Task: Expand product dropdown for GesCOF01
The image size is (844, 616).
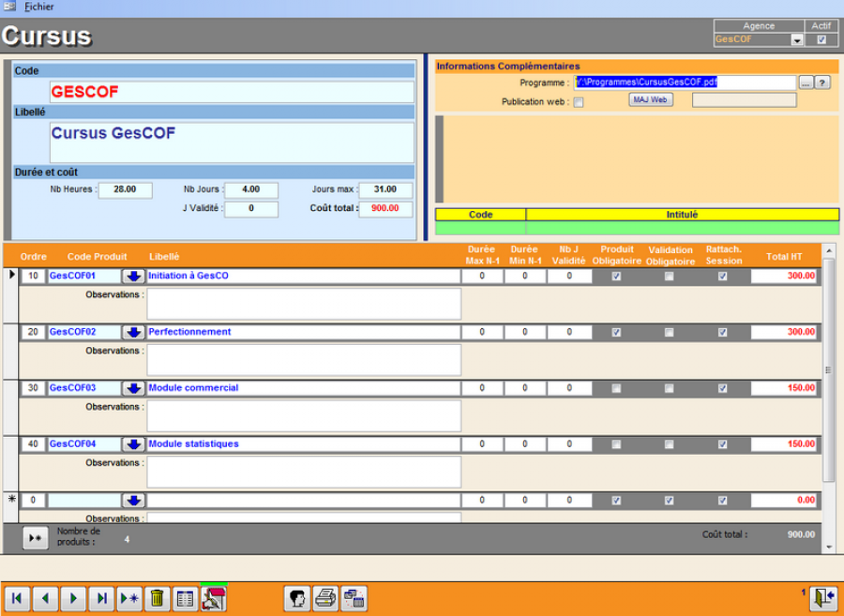Action: coord(133,276)
